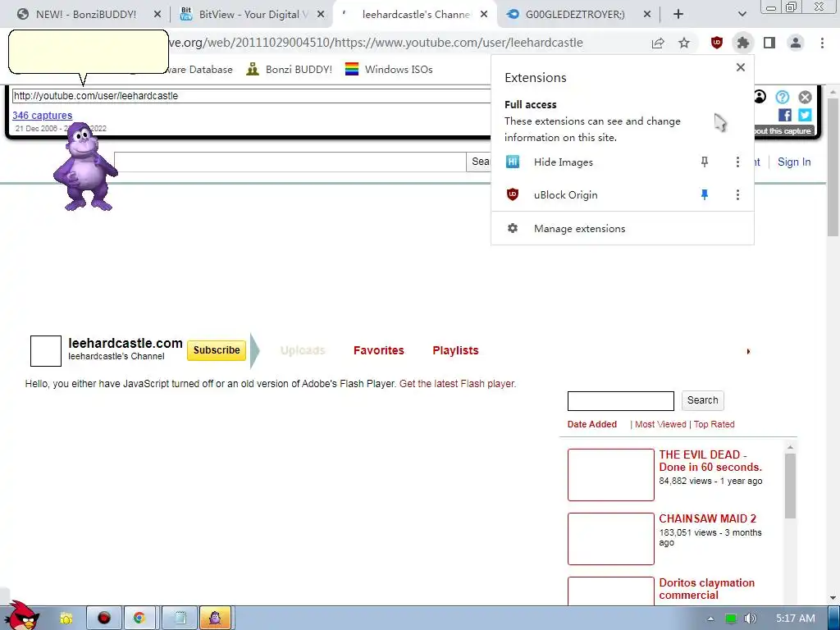Click the channel Search button
Viewport: 840px width, 630px height.
[702, 400]
